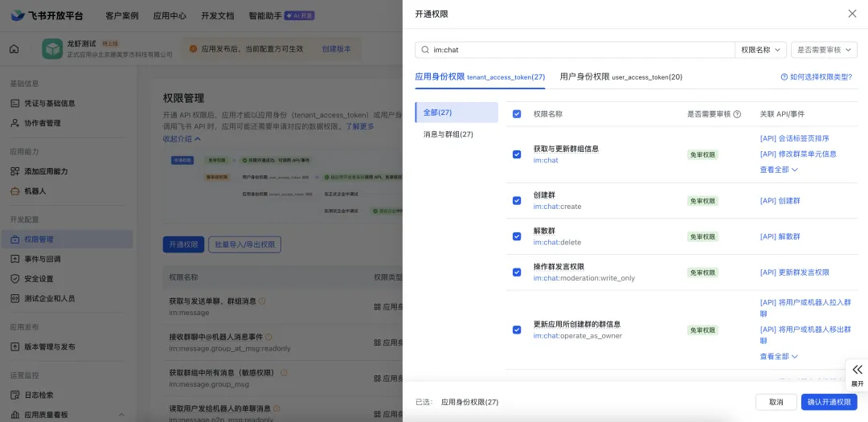Screen dimensions: 868x422
Task: Click the Feishu Open Platform logo
Action: point(47,15)
